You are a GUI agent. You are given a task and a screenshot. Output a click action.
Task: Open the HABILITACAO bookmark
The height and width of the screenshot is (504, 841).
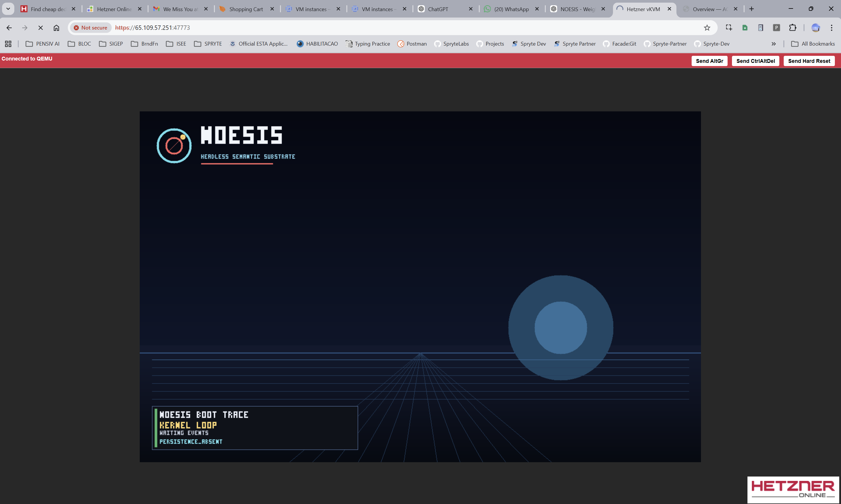coord(317,44)
